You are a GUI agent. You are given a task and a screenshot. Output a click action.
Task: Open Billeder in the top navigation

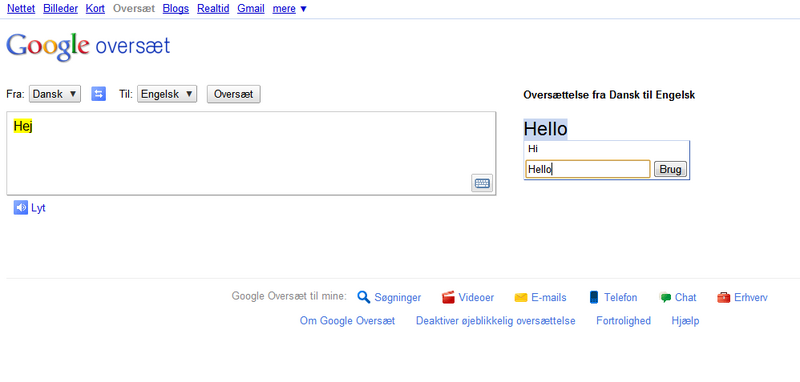[61, 9]
